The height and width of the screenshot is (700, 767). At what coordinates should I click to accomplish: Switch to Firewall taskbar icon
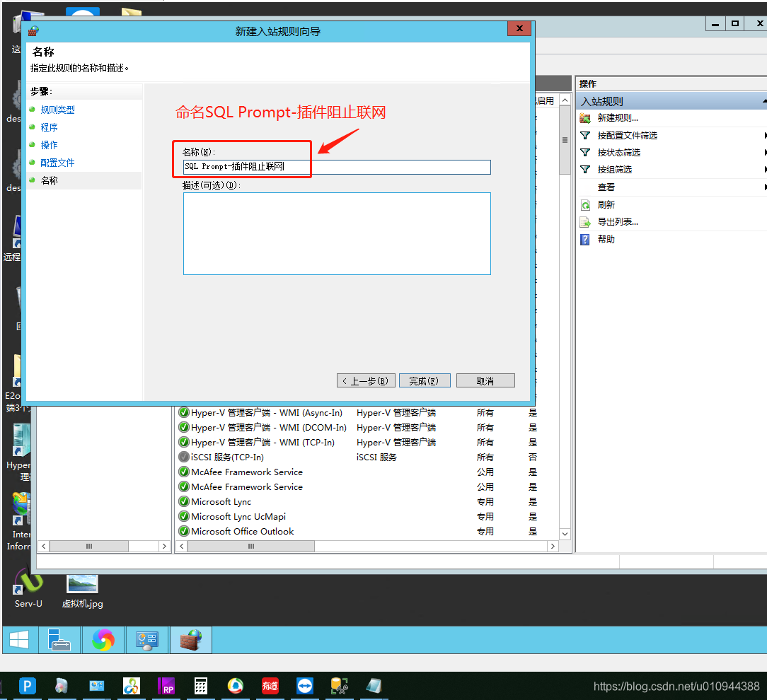191,639
